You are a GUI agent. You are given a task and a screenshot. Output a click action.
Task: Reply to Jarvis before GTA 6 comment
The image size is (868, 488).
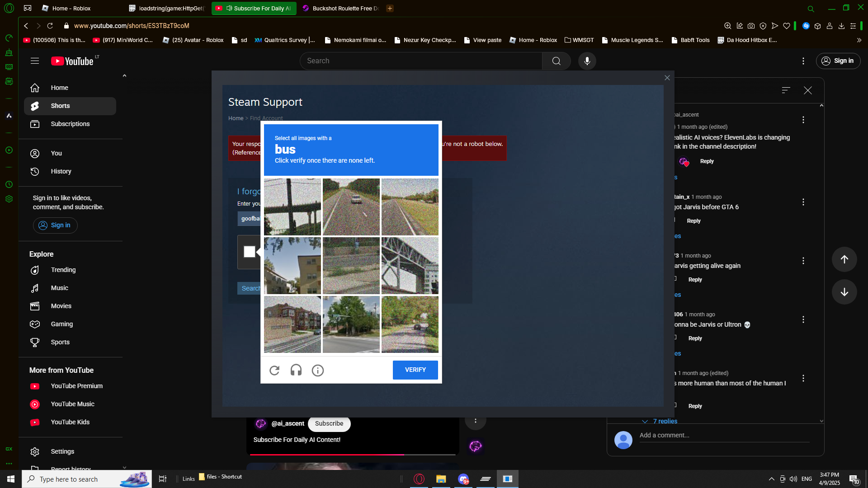[693, 221]
